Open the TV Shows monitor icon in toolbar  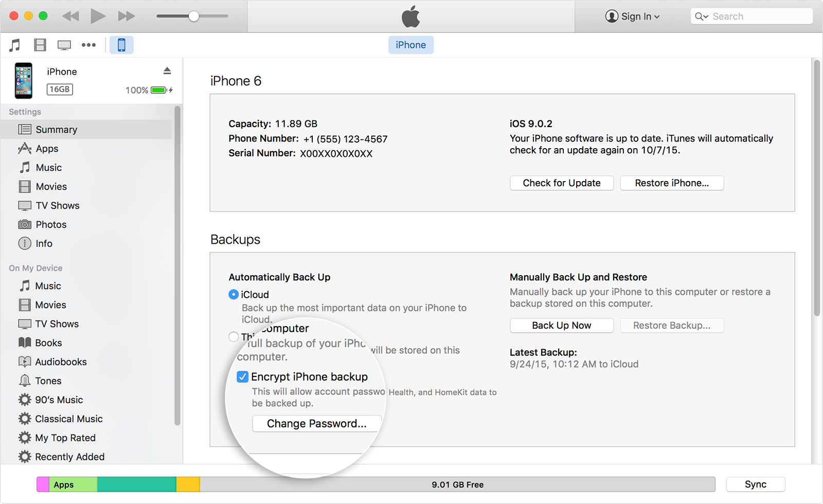pyautogui.click(x=64, y=45)
